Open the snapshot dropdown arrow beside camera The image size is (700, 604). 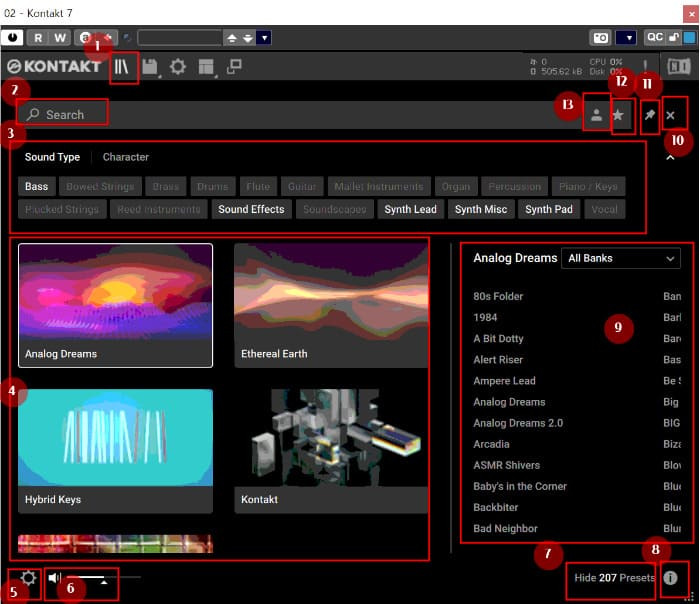(629, 37)
